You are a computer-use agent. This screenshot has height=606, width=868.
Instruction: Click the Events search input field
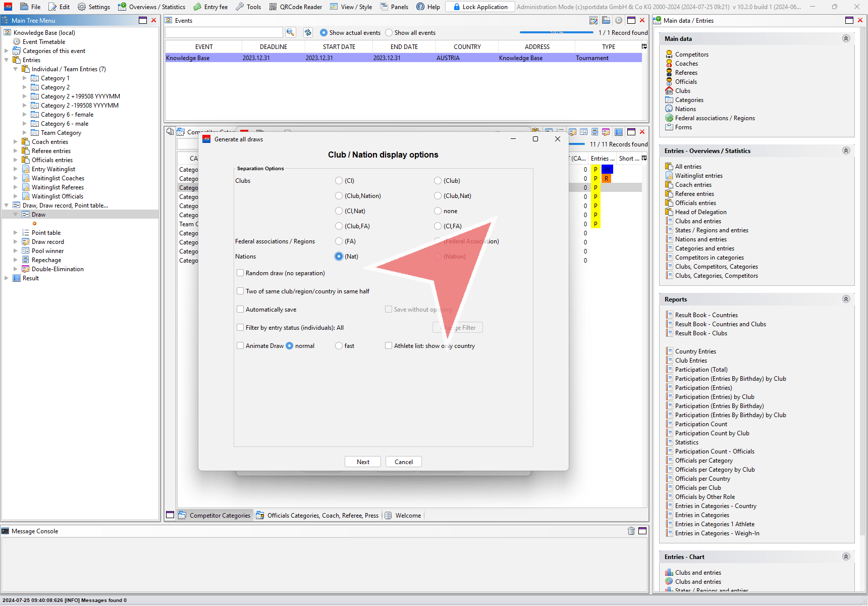click(x=224, y=33)
